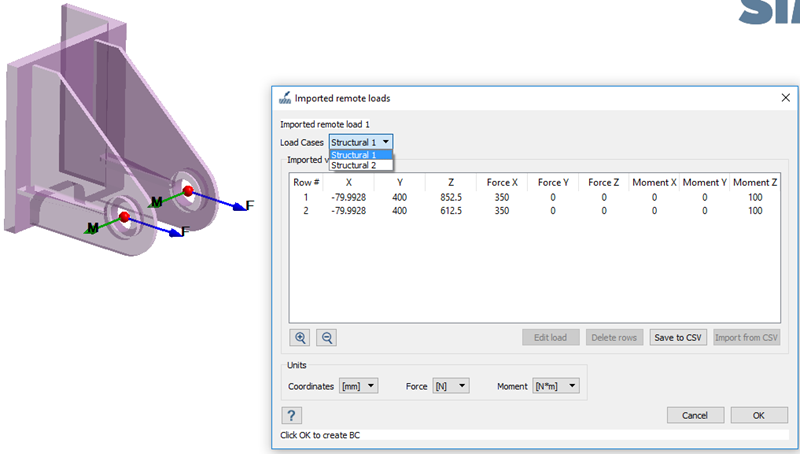Viewport: 800px width, 454px height.
Task: Open the Load Cases dropdown
Action: coord(361,142)
